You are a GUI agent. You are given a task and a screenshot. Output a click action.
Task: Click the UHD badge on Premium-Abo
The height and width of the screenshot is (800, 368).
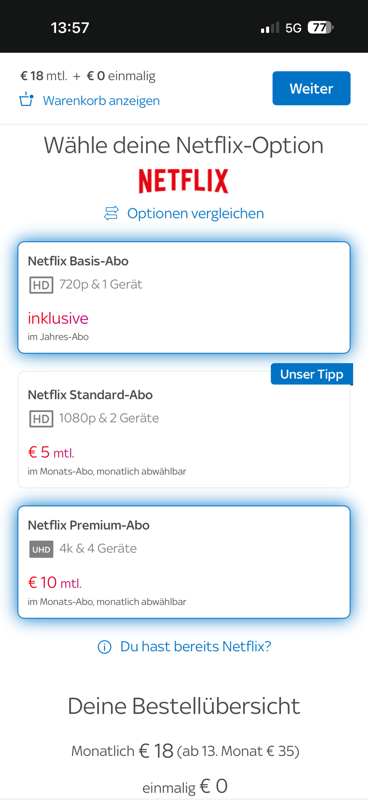pyautogui.click(x=41, y=549)
